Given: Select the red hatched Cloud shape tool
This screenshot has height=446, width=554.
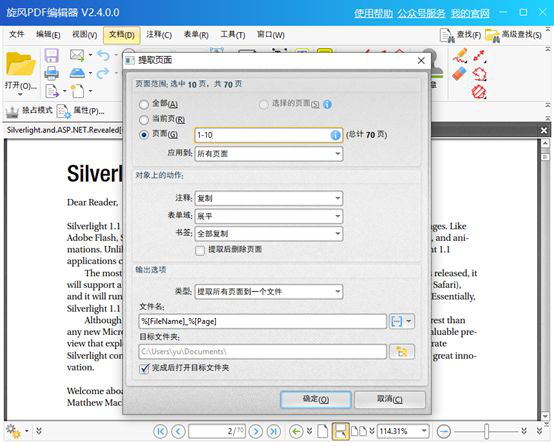Looking at the screenshot, I should point(479,92).
